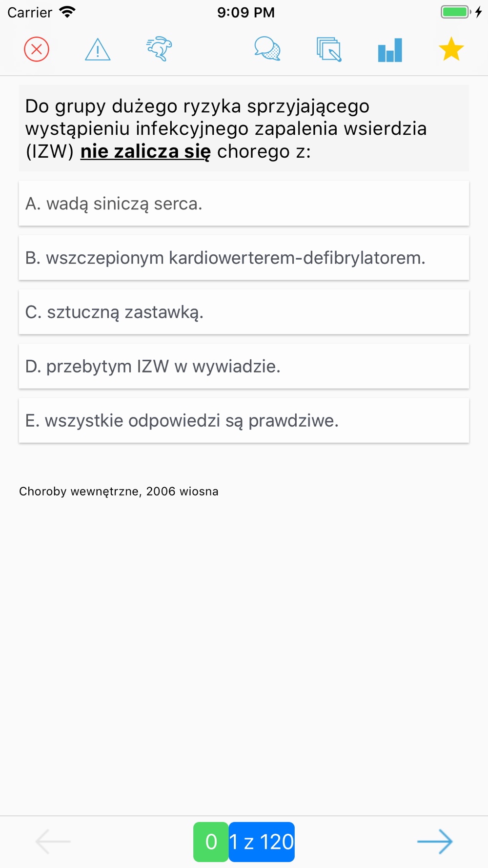Select answer A wadą siniczą serca
488x868 pixels.
point(244,204)
